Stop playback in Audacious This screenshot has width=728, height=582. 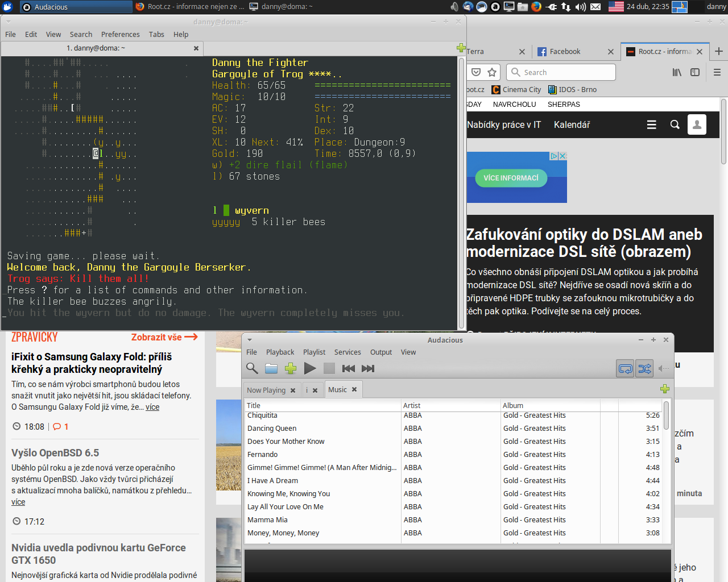[x=329, y=368]
